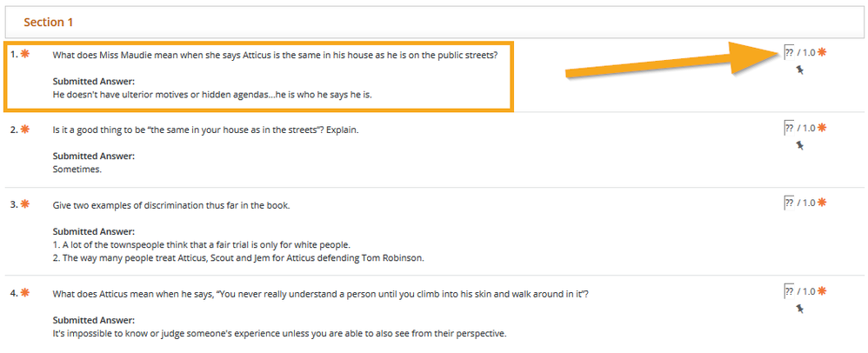Click the orange asterisk beside question number 2

coord(25,130)
